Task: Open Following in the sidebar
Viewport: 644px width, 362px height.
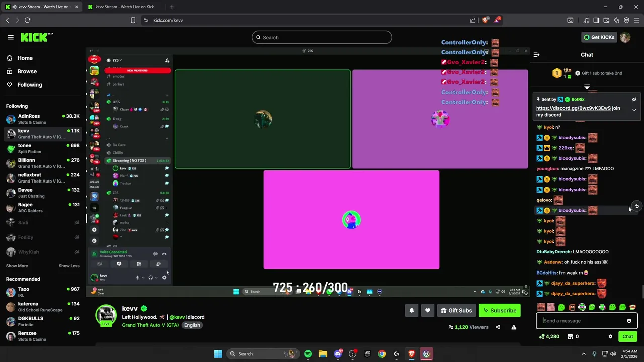Action: click(30, 85)
